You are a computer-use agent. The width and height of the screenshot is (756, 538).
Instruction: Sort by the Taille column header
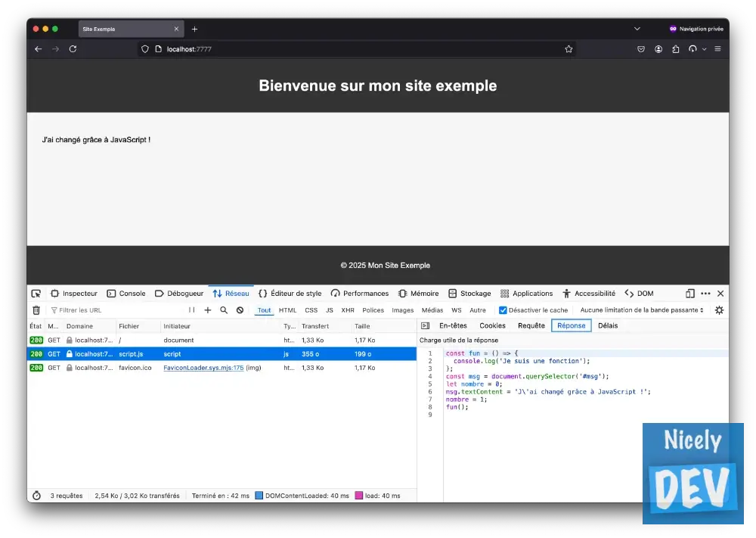tap(383, 326)
